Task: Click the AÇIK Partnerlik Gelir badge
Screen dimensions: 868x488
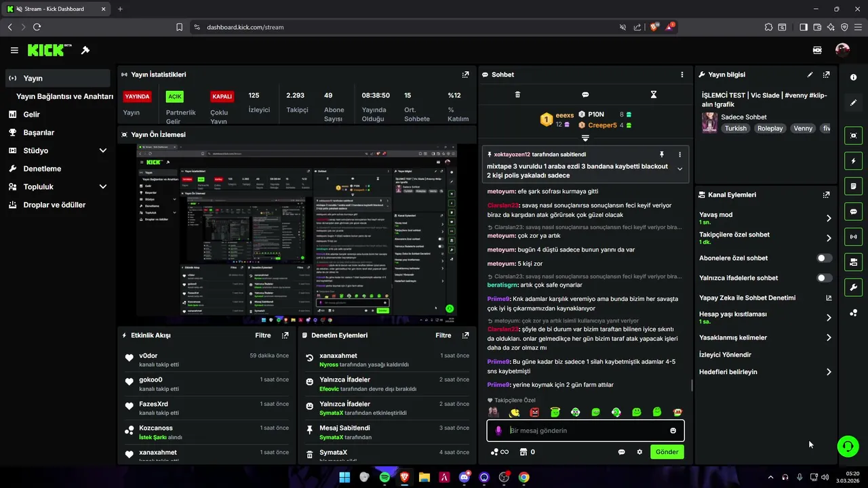Action: click(x=175, y=96)
